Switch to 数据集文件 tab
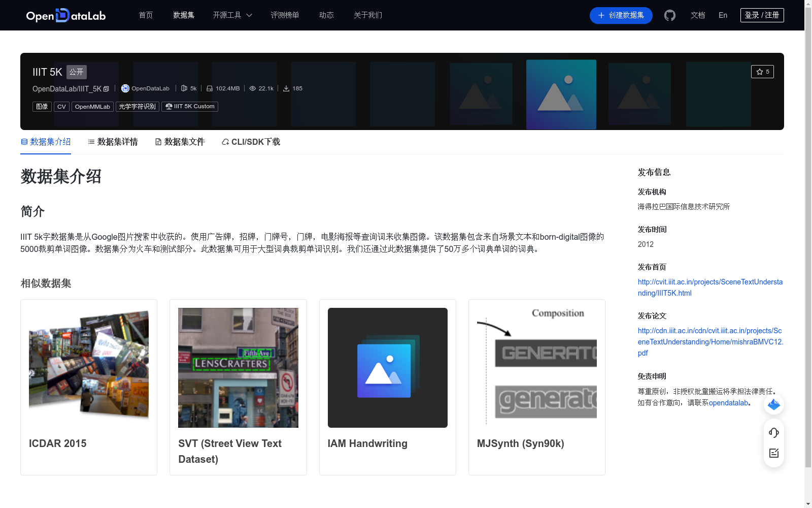 [180, 142]
